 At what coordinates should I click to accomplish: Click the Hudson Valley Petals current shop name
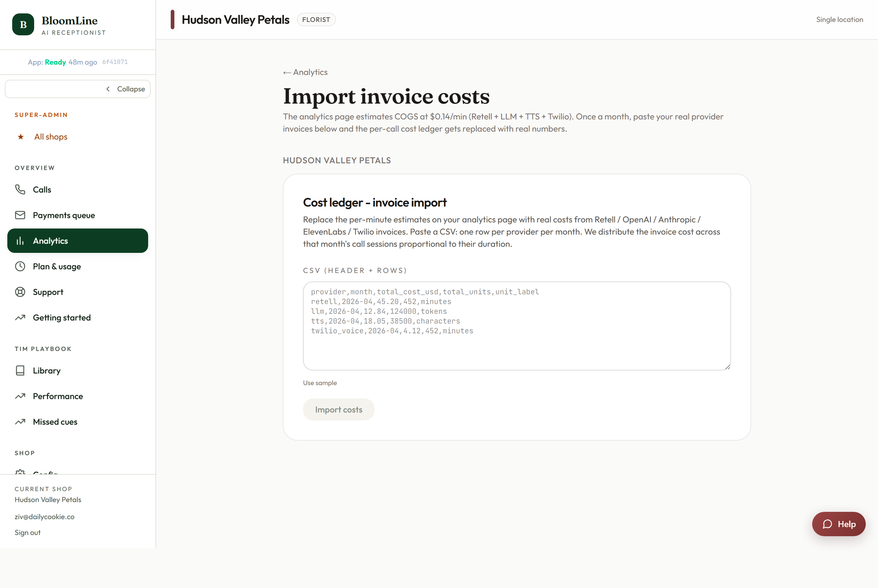(x=48, y=500)
